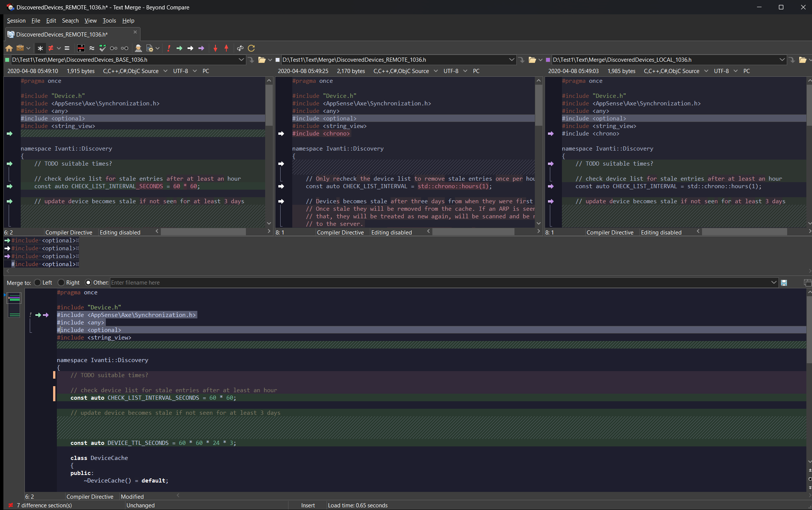Toggle Minor differences approx-equal button
This screenshot has height=510, width=812.
click(92, 48)
